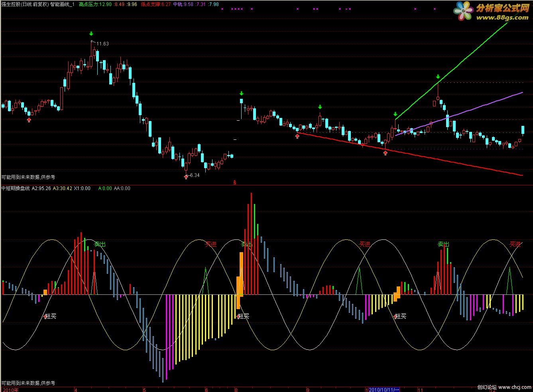Click the yellow :9.96 value in header
Image resolution: width=533 pixels, height=392 pixels.
132,4
